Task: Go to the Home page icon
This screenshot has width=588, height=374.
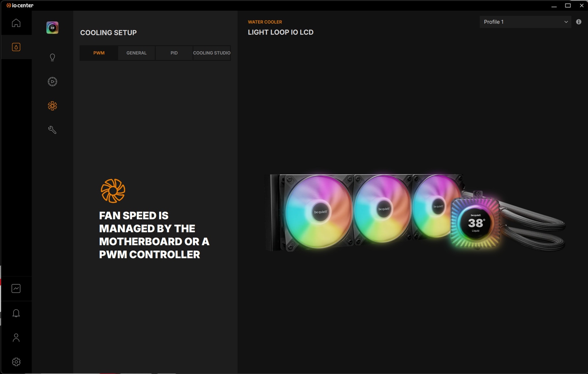Action: click(16, 23)
